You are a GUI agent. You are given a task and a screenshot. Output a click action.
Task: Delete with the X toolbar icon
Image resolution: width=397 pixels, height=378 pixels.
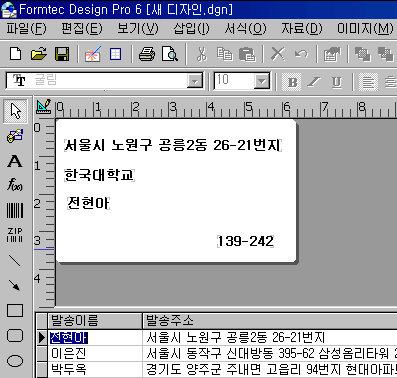278,54
